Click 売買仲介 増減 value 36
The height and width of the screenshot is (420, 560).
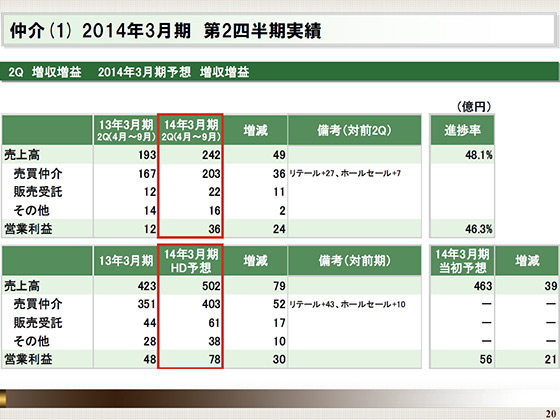click(x=279, y=174)
